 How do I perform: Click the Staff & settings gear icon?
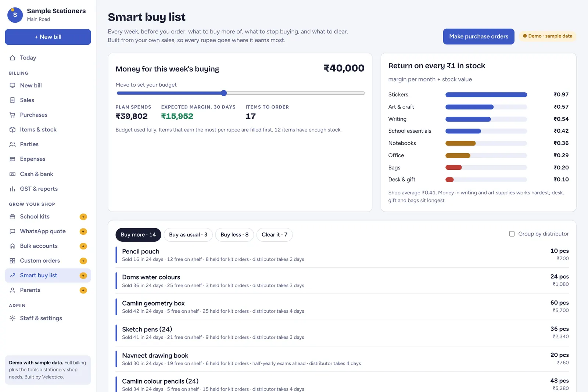coord(12,318)
